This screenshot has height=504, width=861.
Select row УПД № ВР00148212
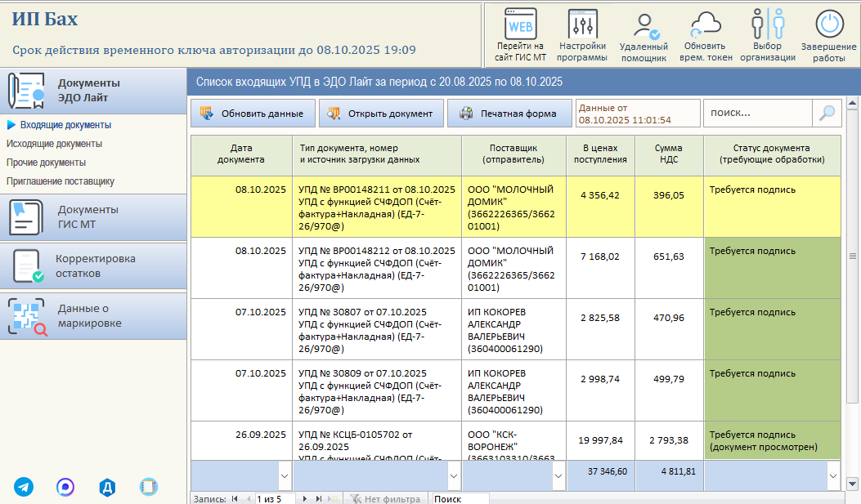point(516,268)
